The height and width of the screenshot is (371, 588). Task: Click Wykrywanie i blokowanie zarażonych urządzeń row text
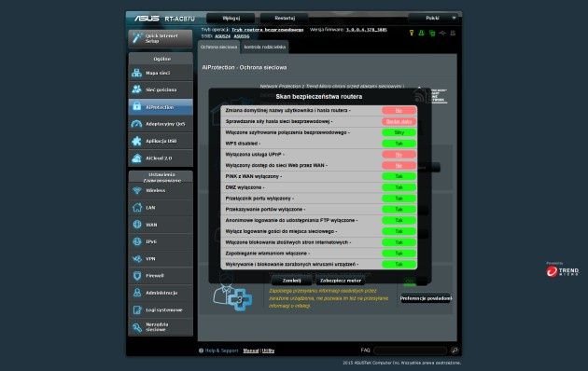click(x=292, y=265)
